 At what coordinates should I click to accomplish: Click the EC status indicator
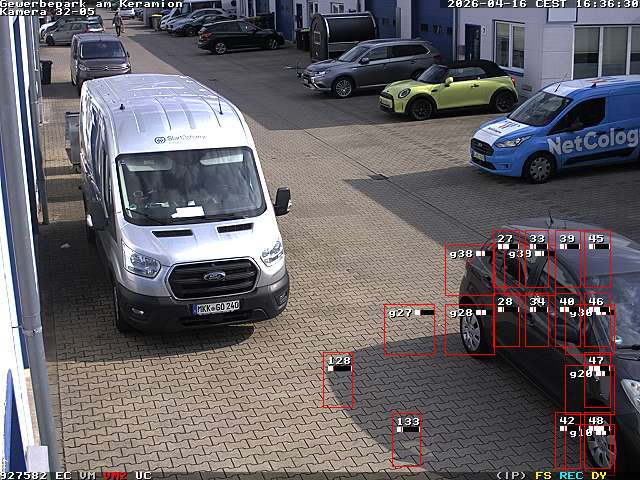[63, 475]
